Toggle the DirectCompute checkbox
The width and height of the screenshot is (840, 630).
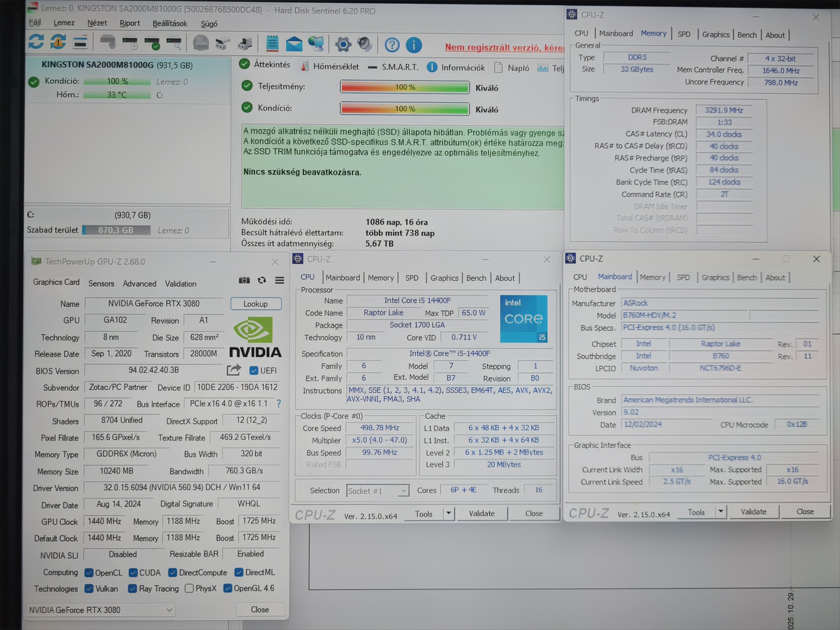[x=172, y=572]
